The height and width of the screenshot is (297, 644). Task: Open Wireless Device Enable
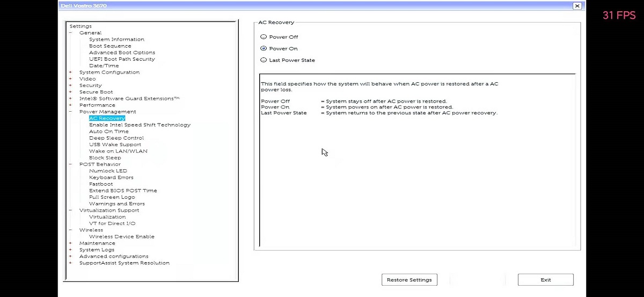click(122, 237)
